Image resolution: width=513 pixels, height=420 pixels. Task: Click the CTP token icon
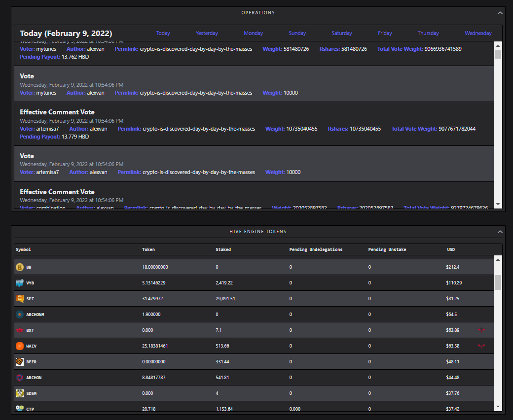pyautogui.click(x=20, y=408)
